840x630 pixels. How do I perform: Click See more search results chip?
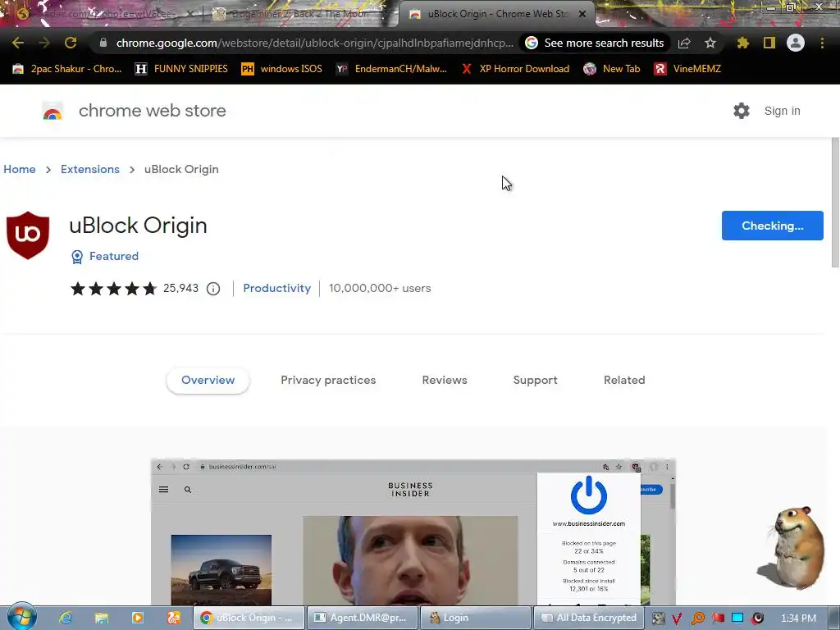coord(595,43)
